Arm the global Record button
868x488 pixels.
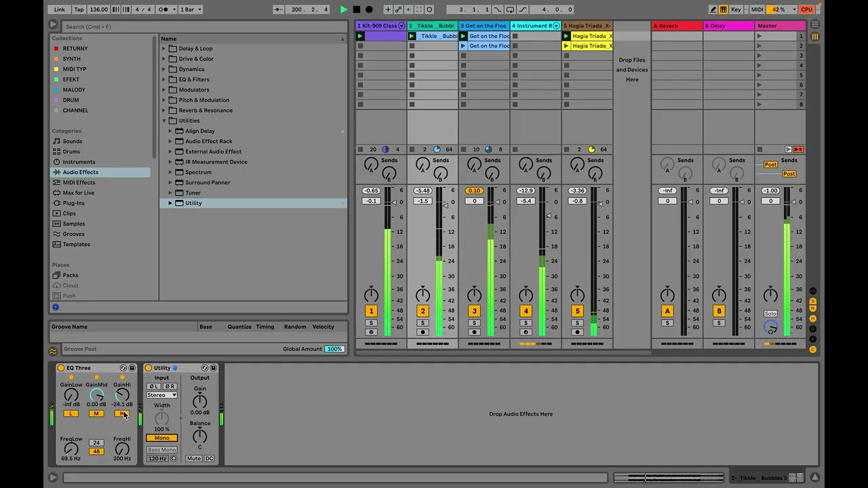(x=369, y=9)
